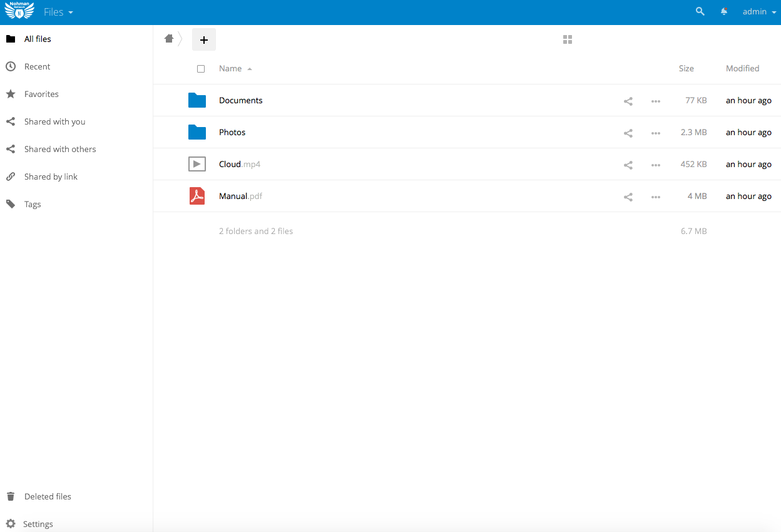781x532 pixels.
Task: Select Favorites in the sidebar
Action: point(41,94)
